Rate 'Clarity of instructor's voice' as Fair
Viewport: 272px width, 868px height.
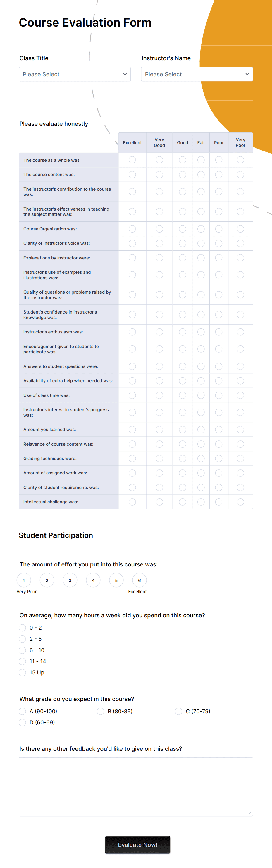coord(201,243)
